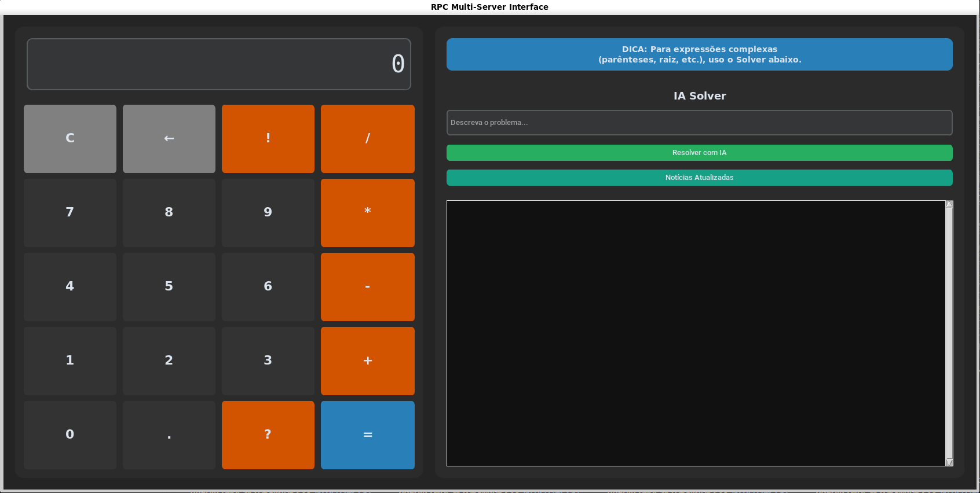Open Notícias Atualizadas

(700, 178)
